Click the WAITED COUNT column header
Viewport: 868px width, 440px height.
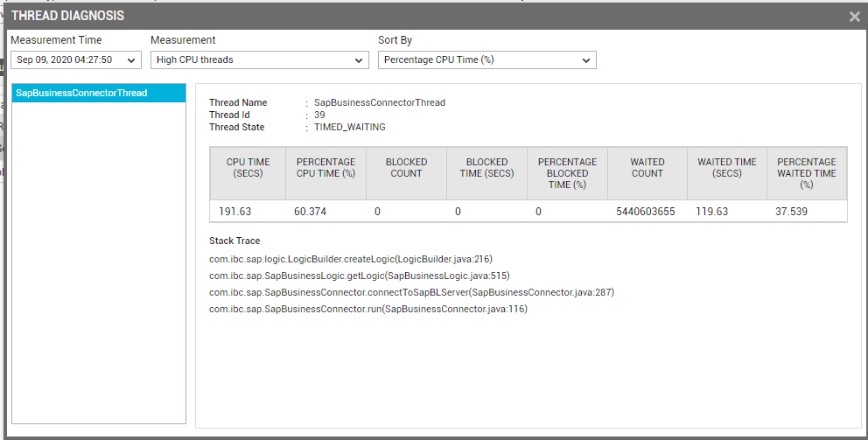(647, 173)
